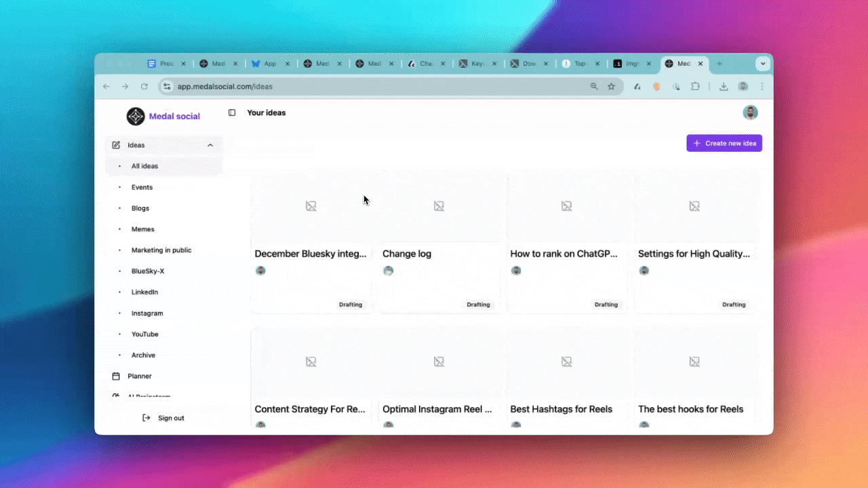Click the Sign out arrow icon
This screenshot has height=488, width=868.
click(146, 418)
